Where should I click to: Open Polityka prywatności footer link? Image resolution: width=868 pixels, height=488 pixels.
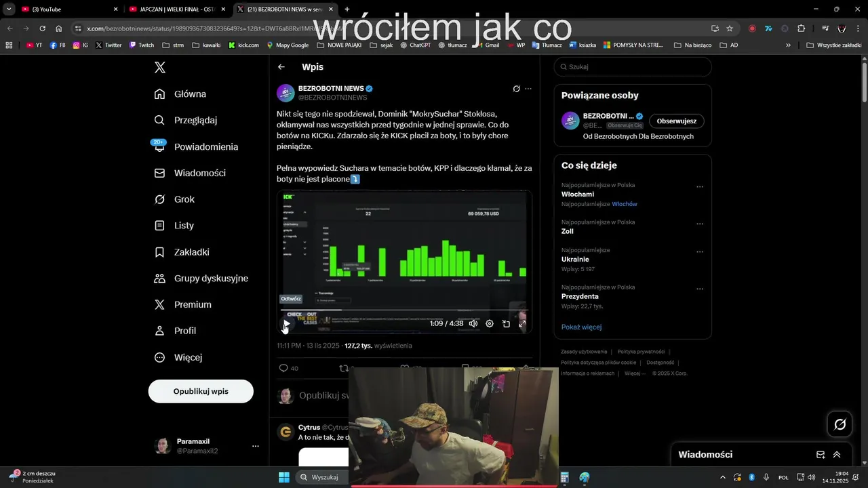tap(641, 352)
